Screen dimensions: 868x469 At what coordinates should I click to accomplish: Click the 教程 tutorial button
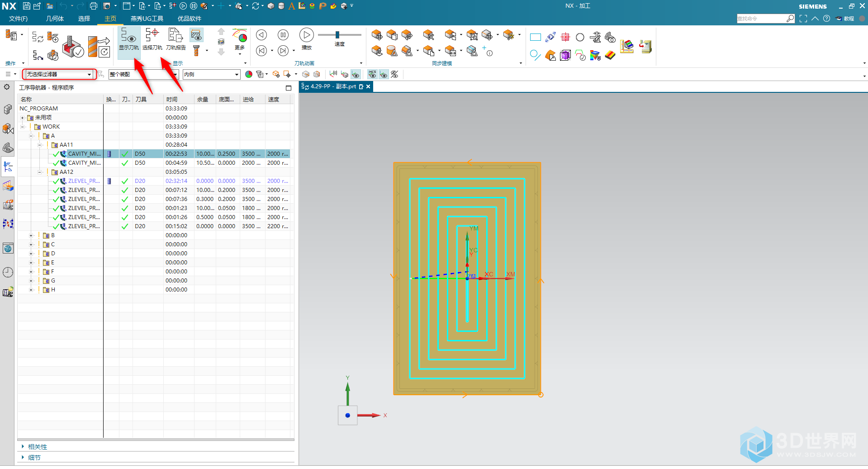pyautogui.click(x=845, y=19)
